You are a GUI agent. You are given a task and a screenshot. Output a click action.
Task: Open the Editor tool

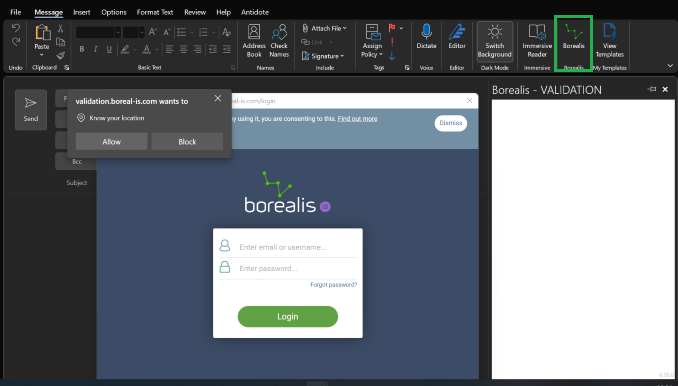coord(457,36)
